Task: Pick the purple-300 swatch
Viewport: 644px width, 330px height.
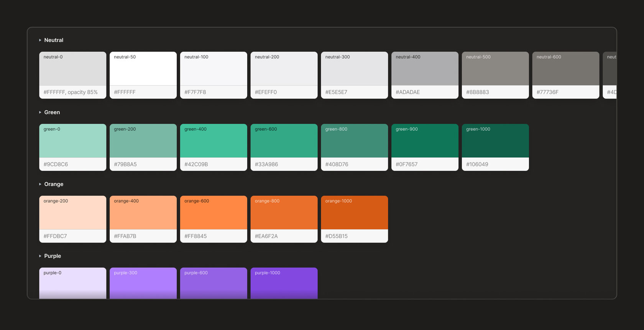Action: point(143,283)
